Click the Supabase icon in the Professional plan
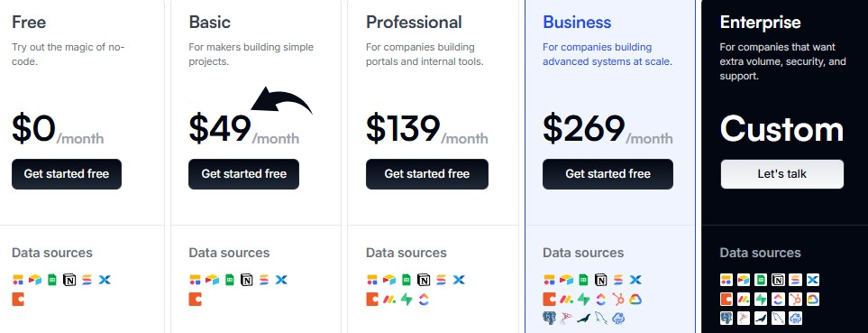868x333 pixels. coord(407,300)
